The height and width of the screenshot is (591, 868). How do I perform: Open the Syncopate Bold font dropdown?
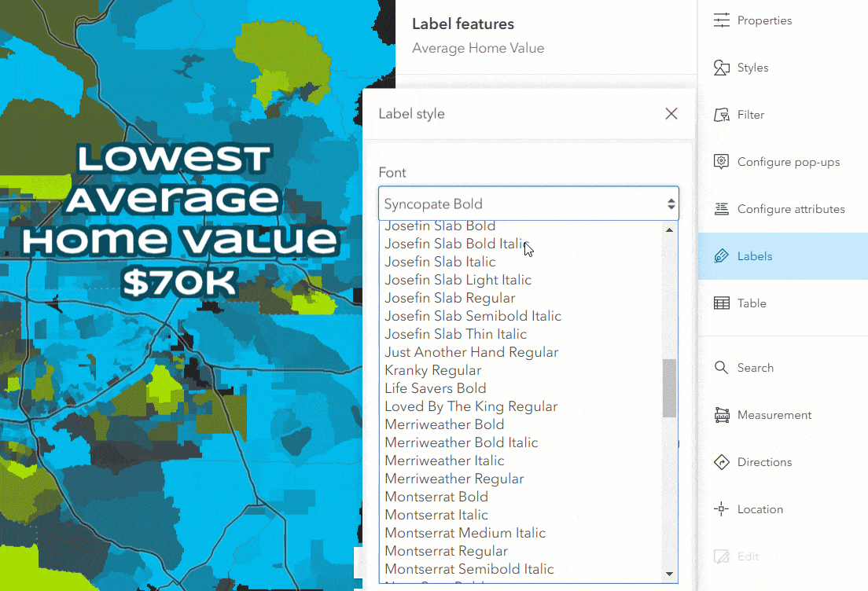click(528, 204)
